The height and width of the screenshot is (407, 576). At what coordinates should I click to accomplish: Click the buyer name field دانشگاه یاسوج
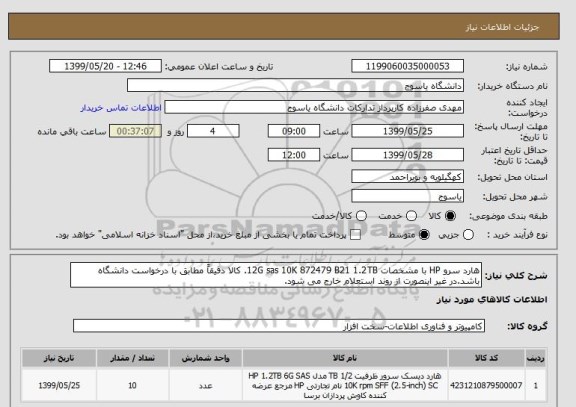(295, 86)
